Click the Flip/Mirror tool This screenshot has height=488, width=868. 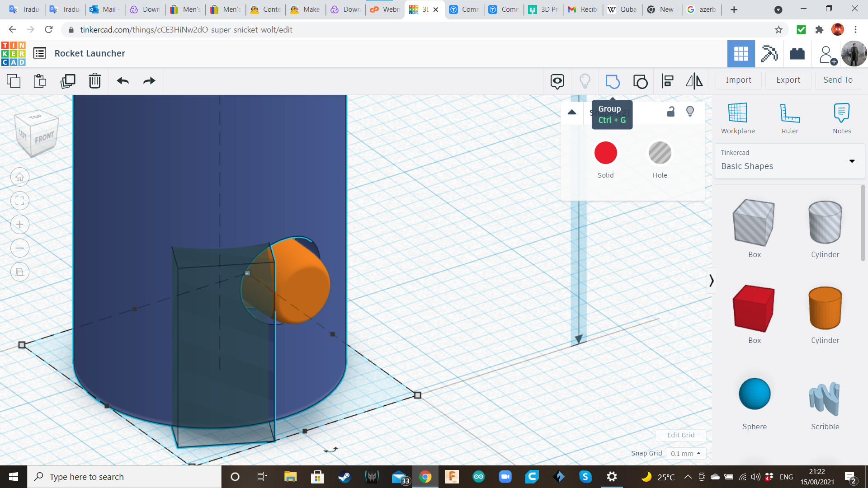694,81
